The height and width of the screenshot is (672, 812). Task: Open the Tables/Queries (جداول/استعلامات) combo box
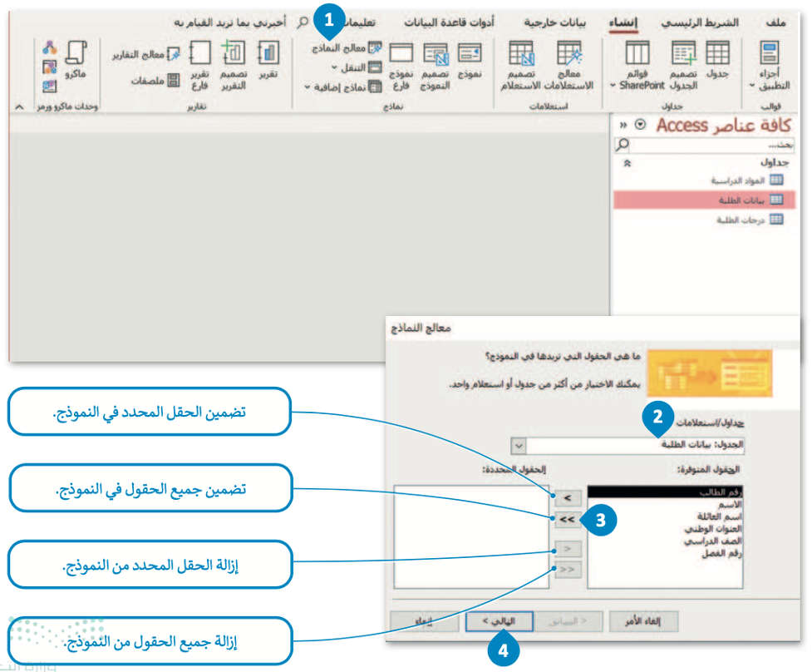coord(627,445)
